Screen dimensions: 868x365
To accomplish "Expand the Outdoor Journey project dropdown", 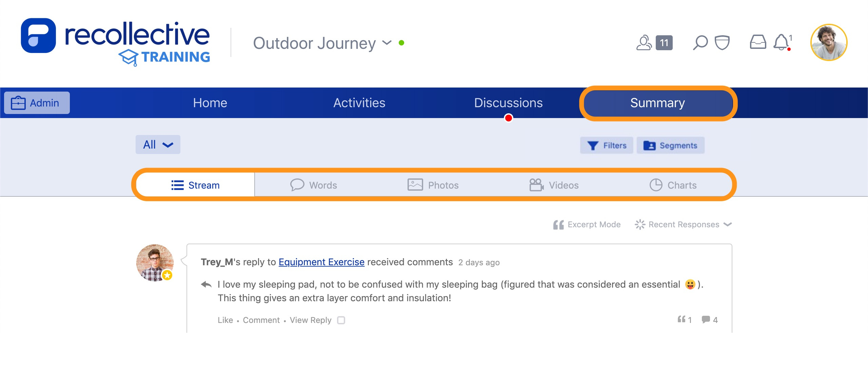I will pyautogui.click(x=387, y=43).
